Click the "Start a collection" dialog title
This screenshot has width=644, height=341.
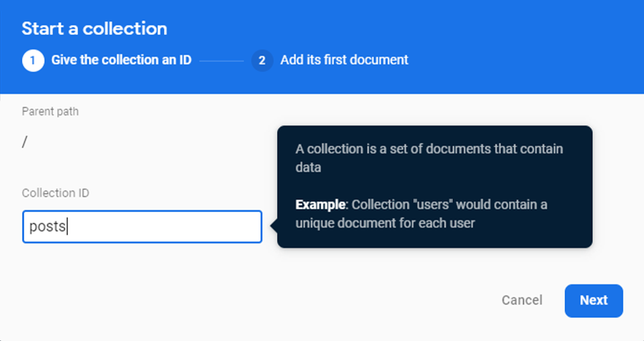(94, 29)
